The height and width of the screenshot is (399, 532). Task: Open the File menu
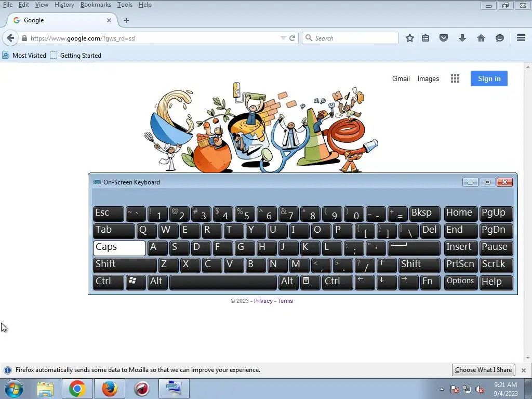[x=7, y=5]
